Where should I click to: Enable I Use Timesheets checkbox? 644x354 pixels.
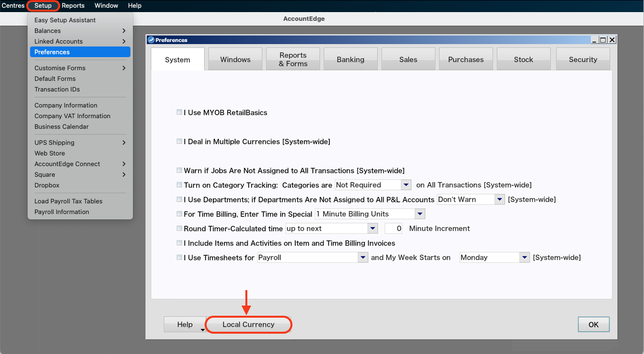point(179,258)
